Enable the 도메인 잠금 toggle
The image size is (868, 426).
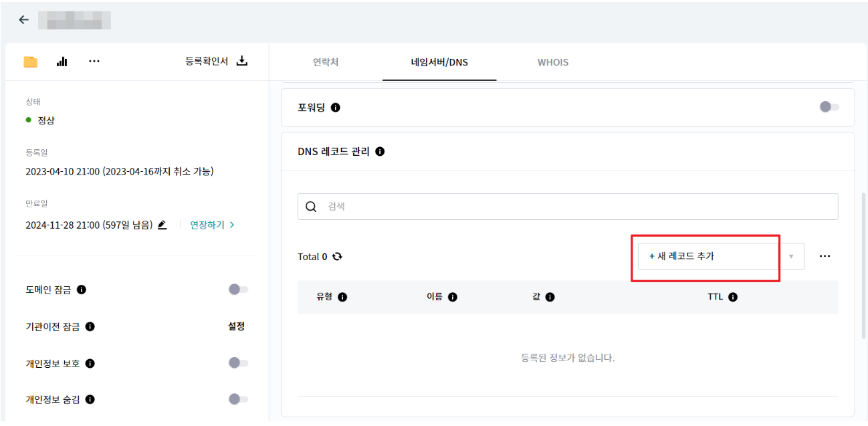(238, 290)
